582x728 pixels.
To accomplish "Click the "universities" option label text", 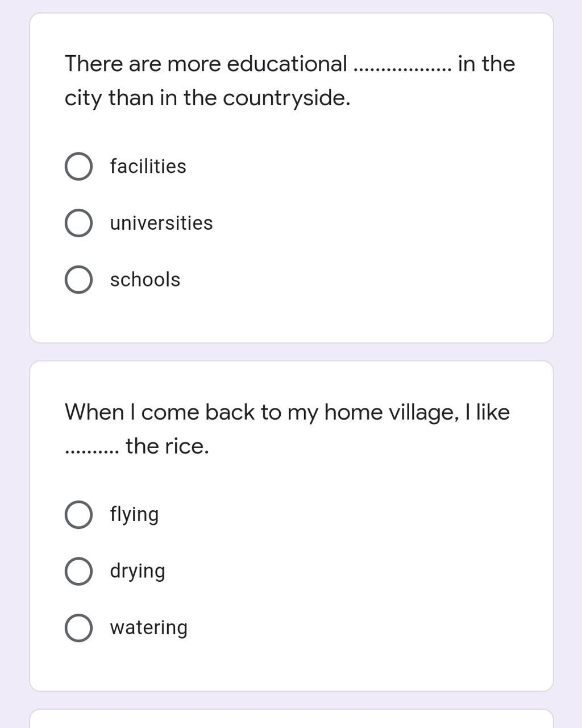I will pyautogui.click(x=161, y=223).
